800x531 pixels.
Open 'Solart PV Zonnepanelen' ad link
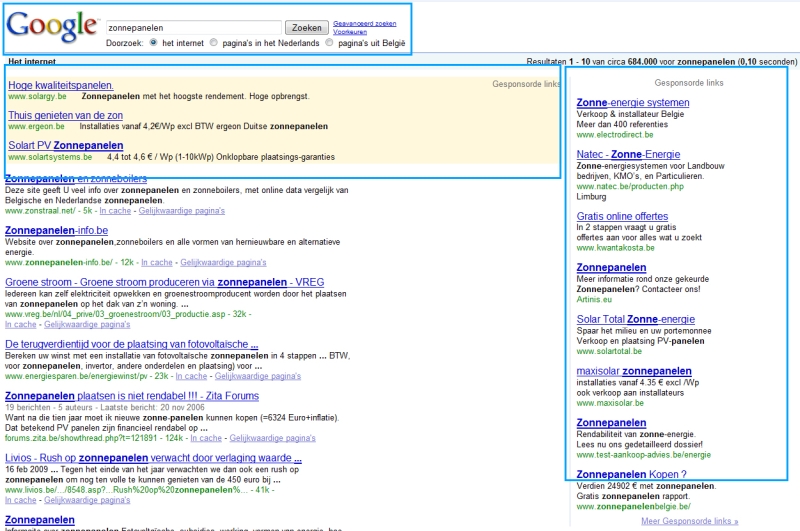pyautogui.click(x=65, y=145)
